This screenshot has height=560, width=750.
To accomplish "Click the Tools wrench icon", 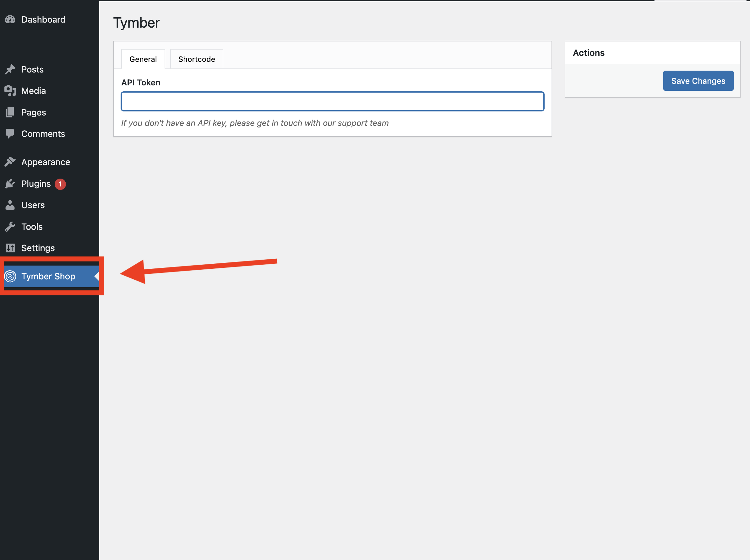I will pyautogui.click(x=10, y=227).
